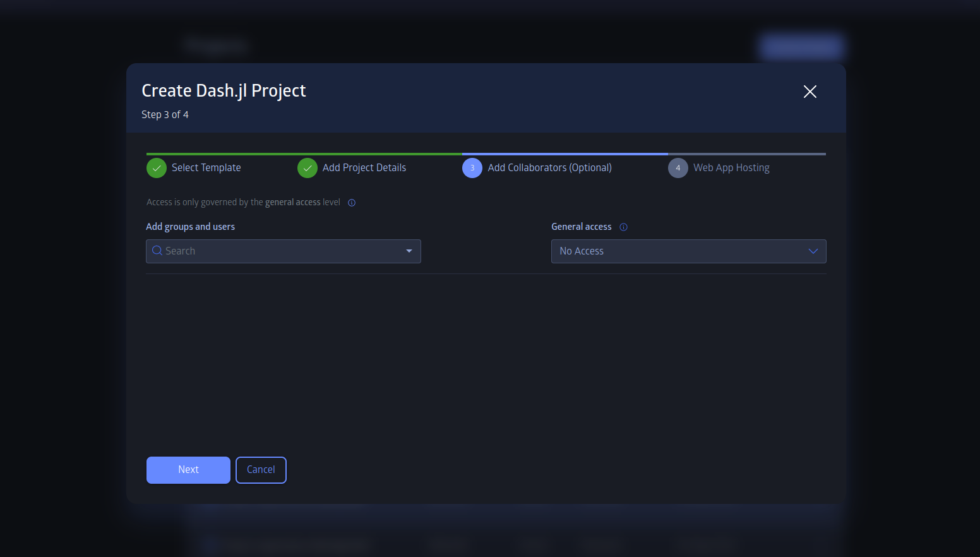Screen dimensions: 980x557
Task: Jump to Web App Hosting step
Action: click(x=731, y=168)
